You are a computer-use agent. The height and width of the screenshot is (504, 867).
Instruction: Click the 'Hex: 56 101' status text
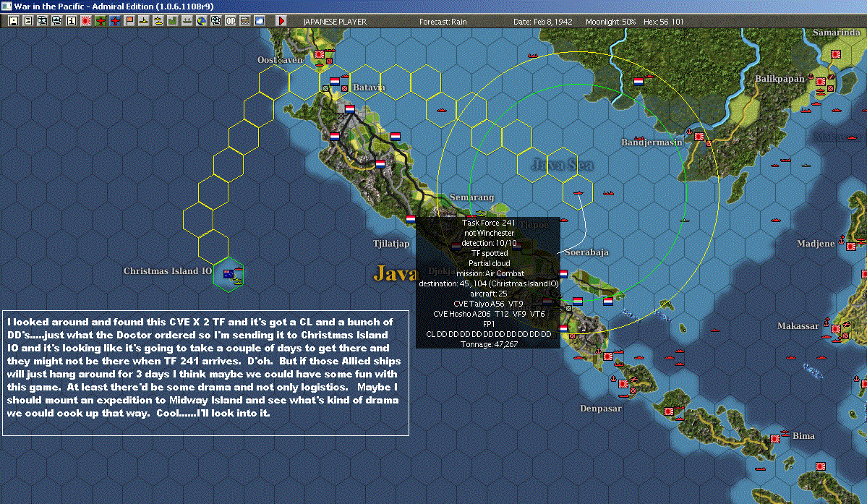pyautogui.click(x=664, y=22)
